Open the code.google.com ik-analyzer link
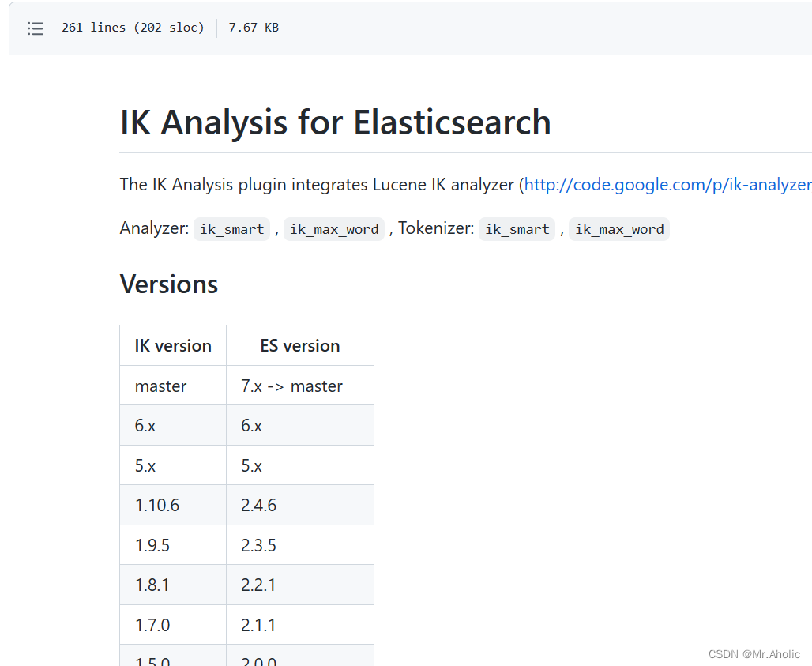This screenshot has height=666, width=812. pos(668,185)
